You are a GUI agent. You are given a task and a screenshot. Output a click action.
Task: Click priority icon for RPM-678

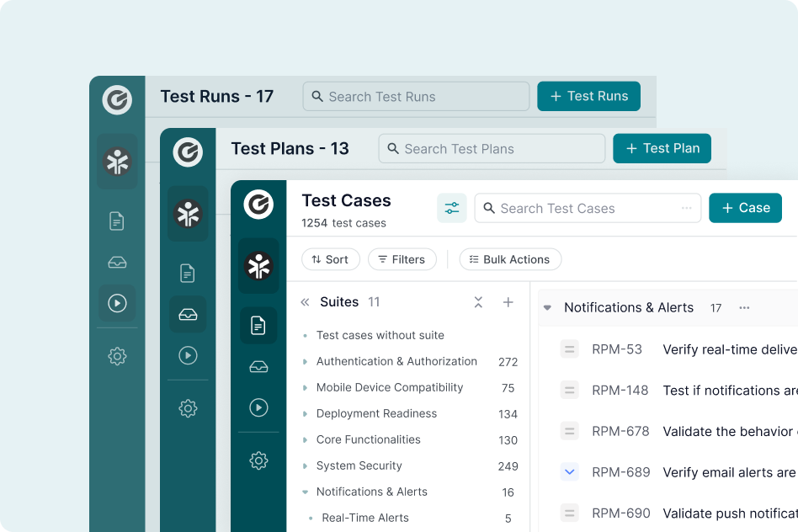(x=570, y=431)
